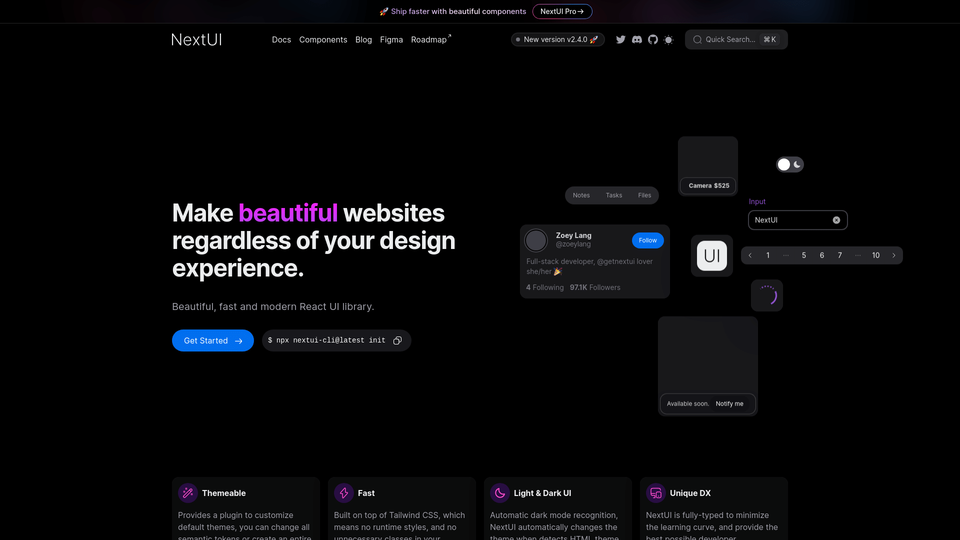
Task: Open the Figma nav link
Action: click(391, 40)
